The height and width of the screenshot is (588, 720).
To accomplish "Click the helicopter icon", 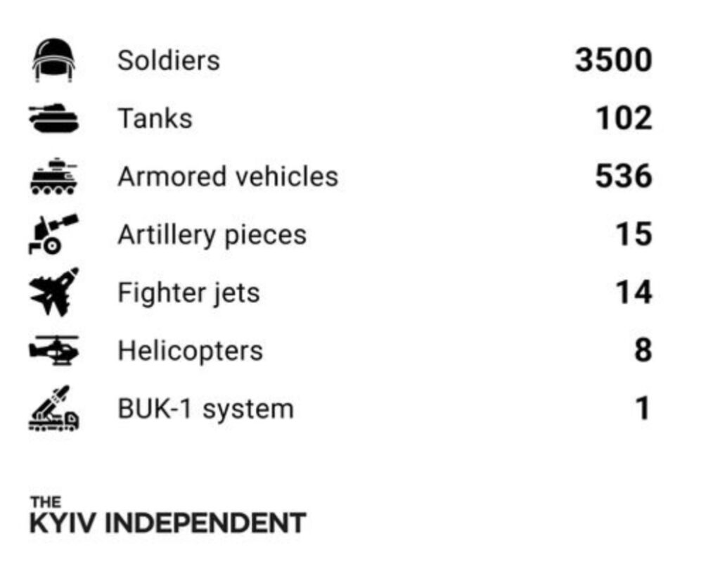I will 53,350.
